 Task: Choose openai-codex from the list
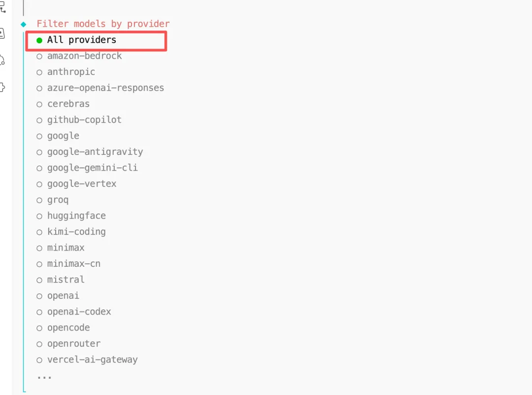[x=79, y=312]
